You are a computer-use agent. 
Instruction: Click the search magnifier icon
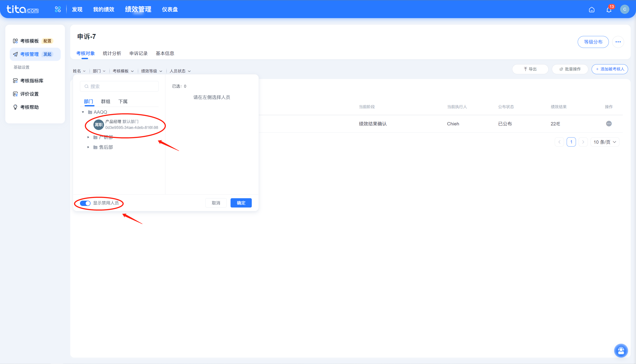point(87,87)
